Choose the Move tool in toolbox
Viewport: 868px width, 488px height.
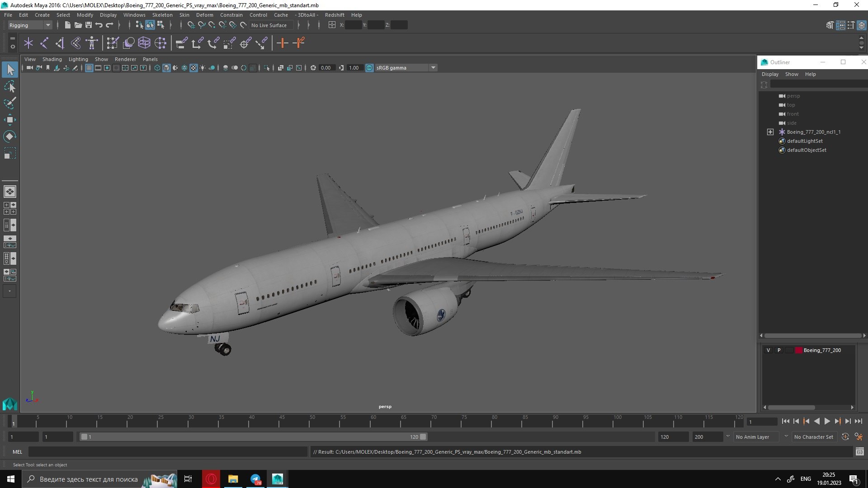(x=9, y=119)
